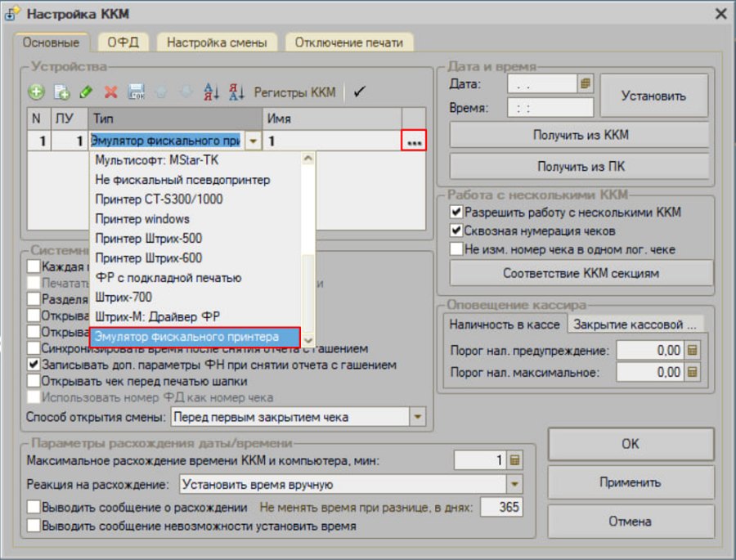Open the Тип dropdown arrow in device row

coord(253,141)
